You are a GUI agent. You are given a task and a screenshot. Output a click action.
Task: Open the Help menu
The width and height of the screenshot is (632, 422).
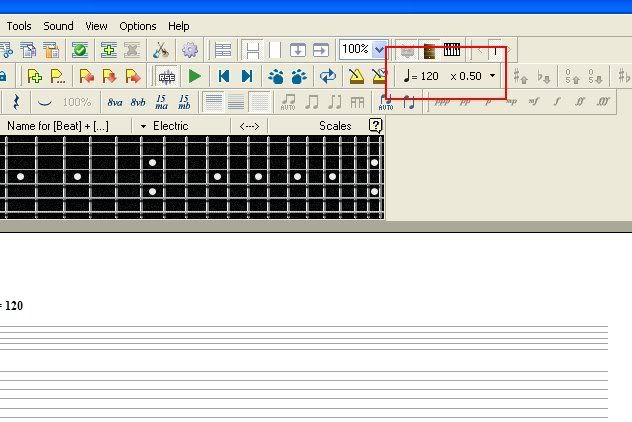(179, 26)
